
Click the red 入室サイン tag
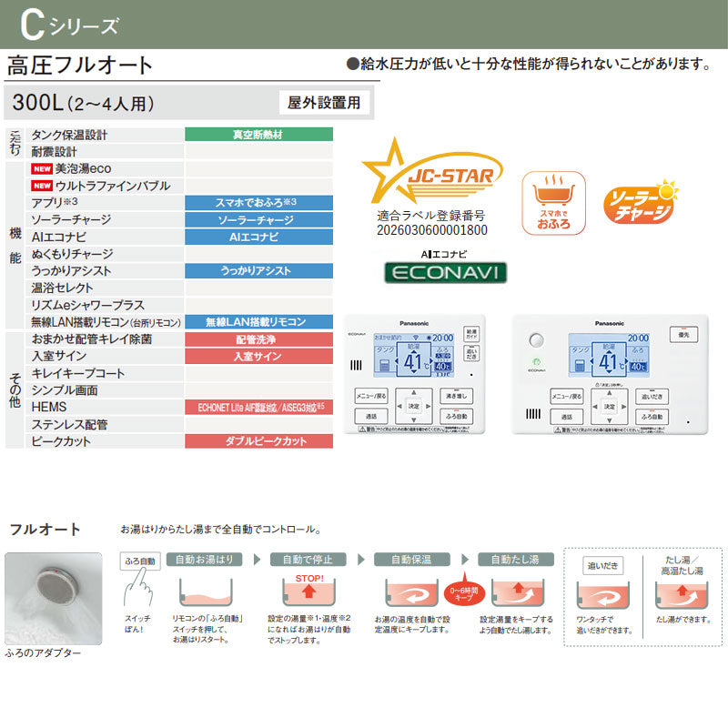coord(258,356)
